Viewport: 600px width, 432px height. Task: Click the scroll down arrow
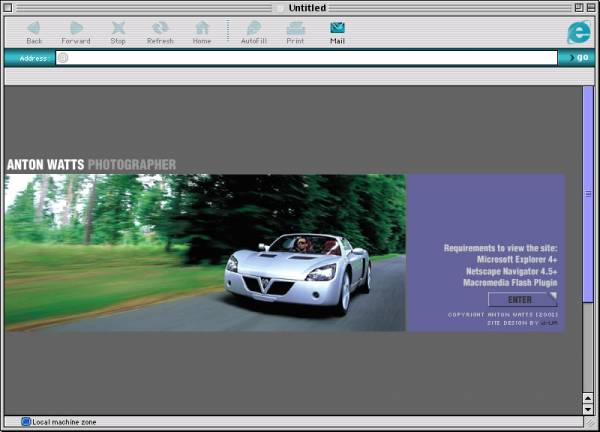pos(588,409)
